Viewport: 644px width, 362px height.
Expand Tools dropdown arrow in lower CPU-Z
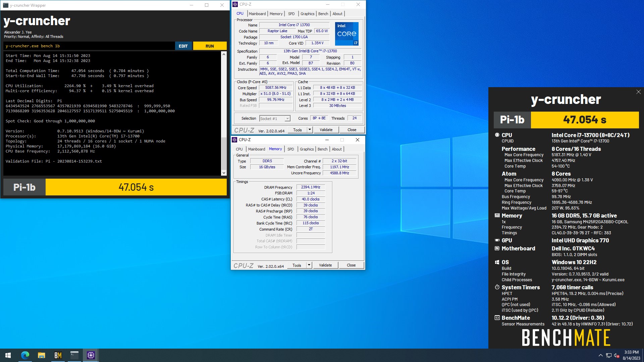coord(309,265)
